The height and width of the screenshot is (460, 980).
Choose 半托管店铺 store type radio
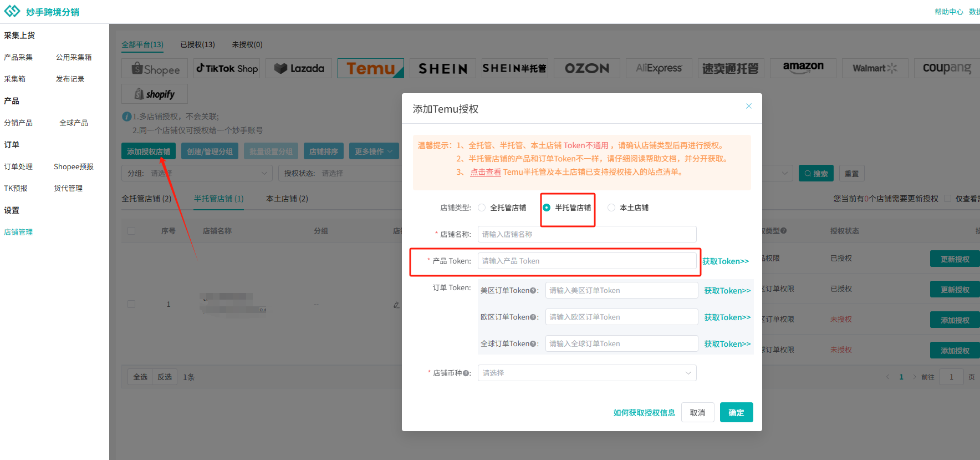547,208
